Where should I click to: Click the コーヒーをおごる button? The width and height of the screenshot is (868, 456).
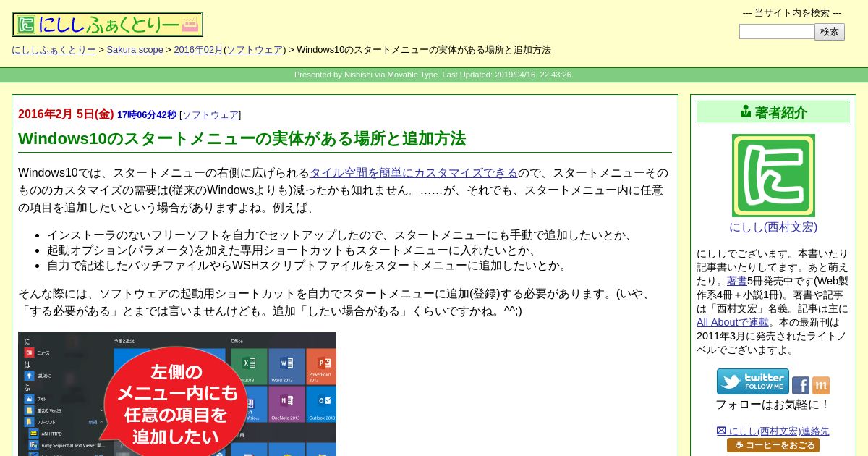[x=773, y=445]
